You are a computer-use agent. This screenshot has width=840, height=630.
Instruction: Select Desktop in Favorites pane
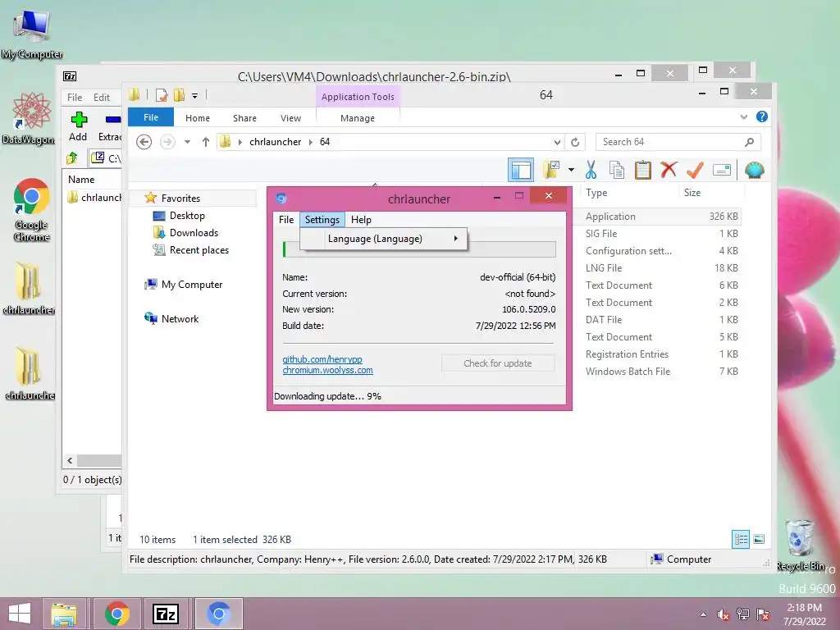[x=187, y=216]
